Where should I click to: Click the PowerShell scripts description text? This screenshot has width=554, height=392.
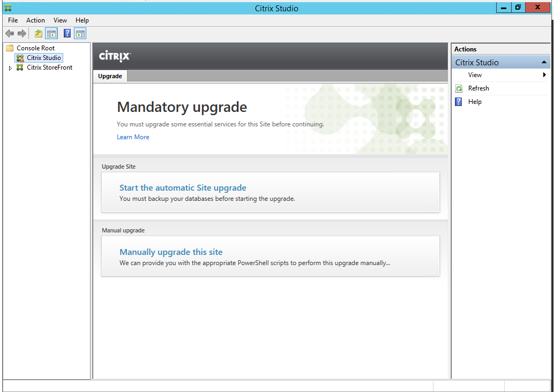point(254,263)
